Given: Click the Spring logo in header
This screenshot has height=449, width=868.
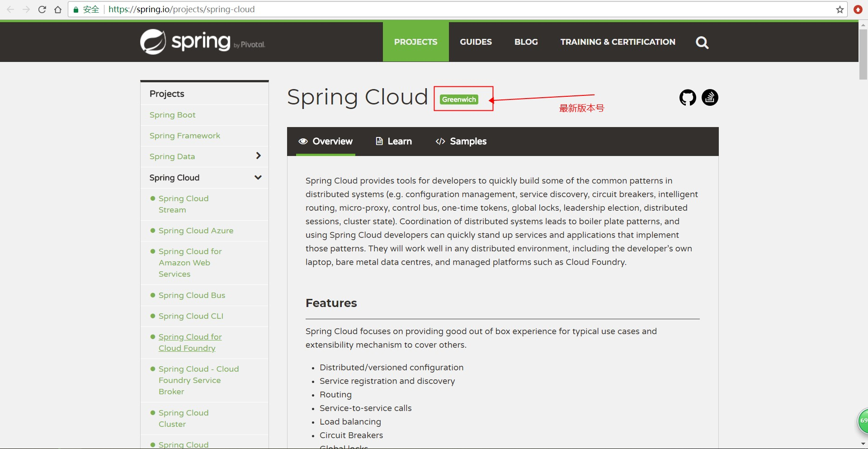Looking at the screenshot, I should click(x=203, y=42).
